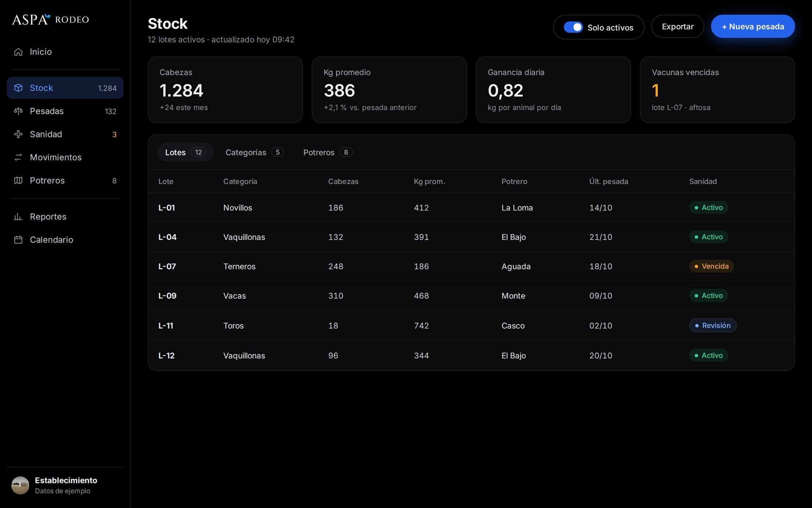Screen dimensions: 812x508
Task: Click the Calendario calendar icon
Action: (18, 240)
